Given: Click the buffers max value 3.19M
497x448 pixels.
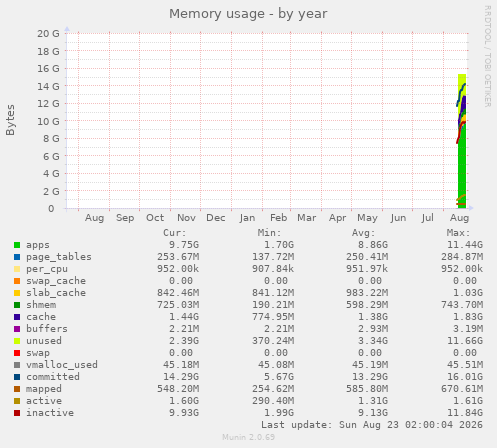Looking at the screenshot, I should 468,329.
